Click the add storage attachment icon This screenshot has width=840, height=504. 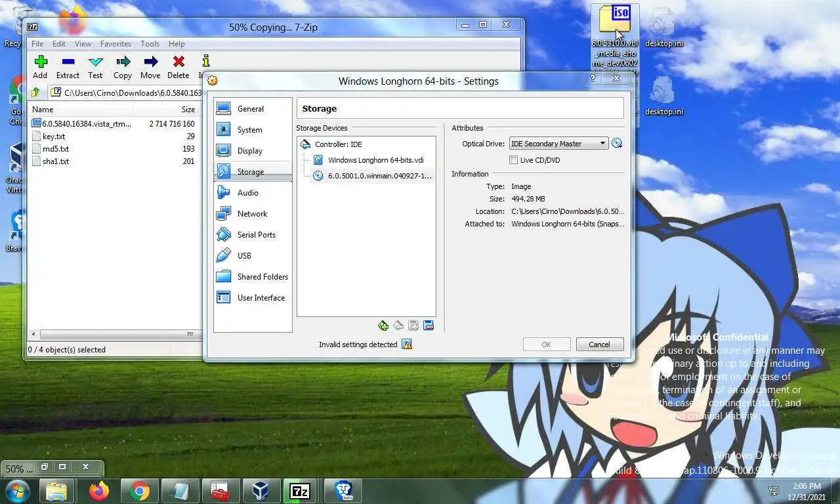413,325
